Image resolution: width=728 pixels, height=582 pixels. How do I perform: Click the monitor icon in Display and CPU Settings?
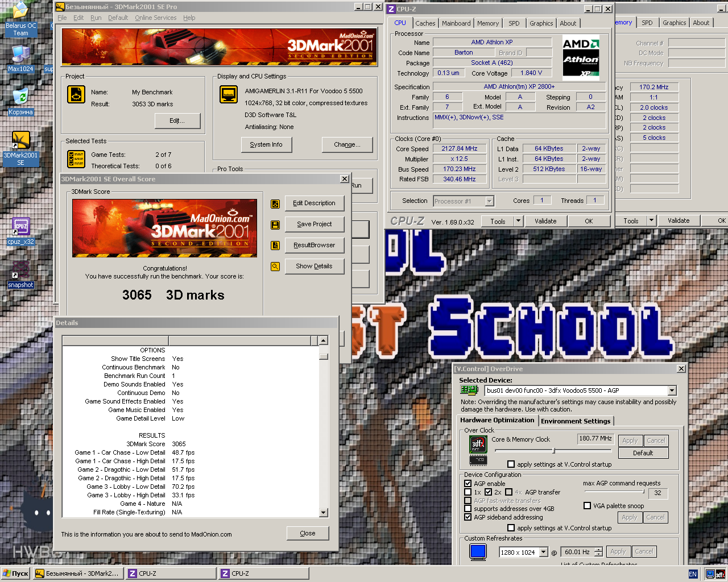click(229, 94)
